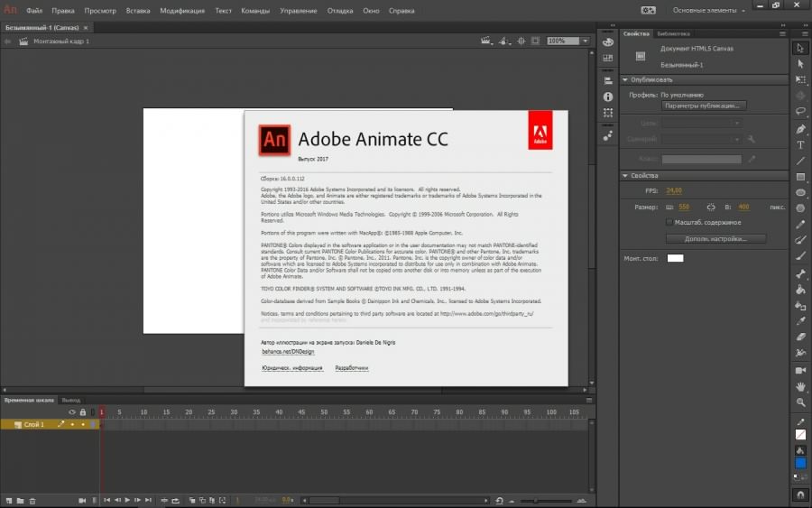Select the Pen tool
The height and width of the screenshot is (508, 812).
(x=800, y=128)
